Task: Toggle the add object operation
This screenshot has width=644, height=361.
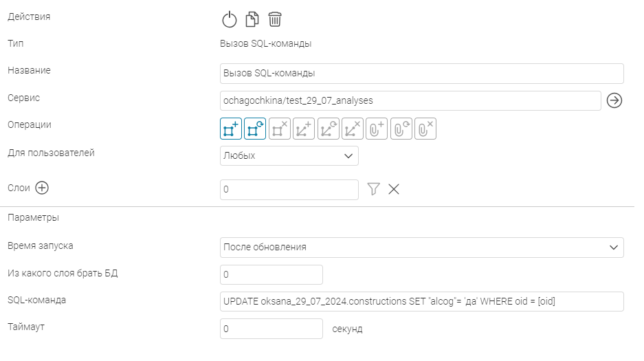Action: pyautogui.click(x=231, y=129)
